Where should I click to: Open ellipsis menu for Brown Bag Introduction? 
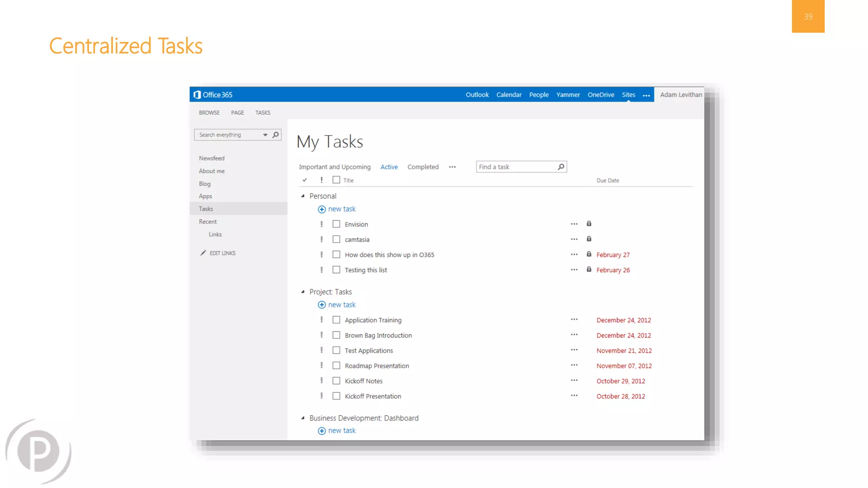click(574, 335)
